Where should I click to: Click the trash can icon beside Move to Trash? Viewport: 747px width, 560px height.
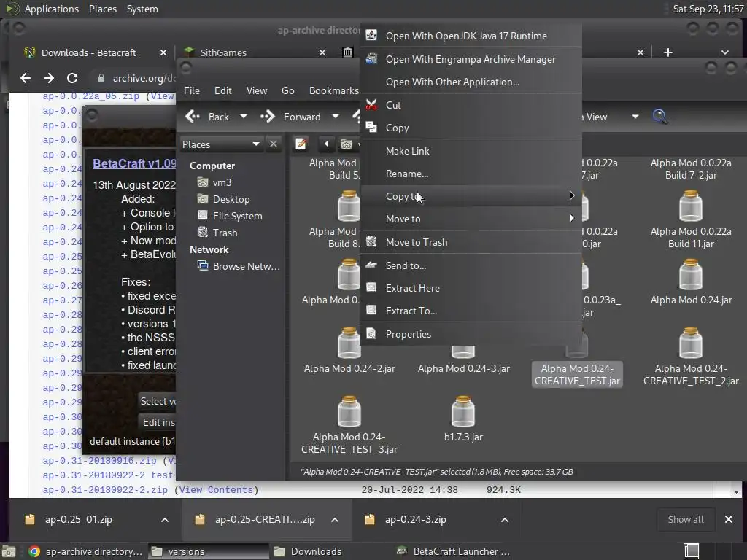pos(371,241)
